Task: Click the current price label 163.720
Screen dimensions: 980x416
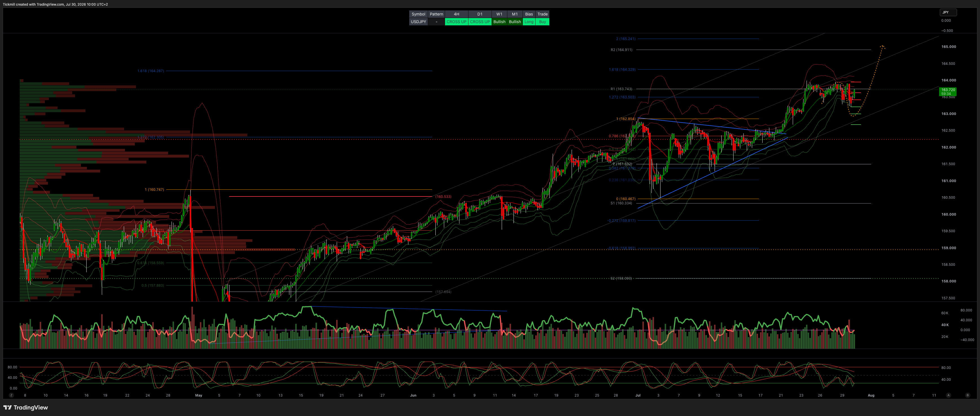Action: (948, 92)
